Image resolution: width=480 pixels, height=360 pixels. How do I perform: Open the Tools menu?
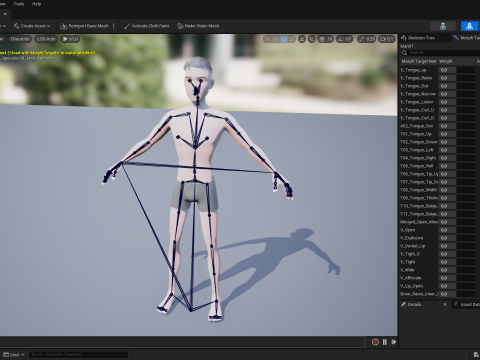(19, 4)
